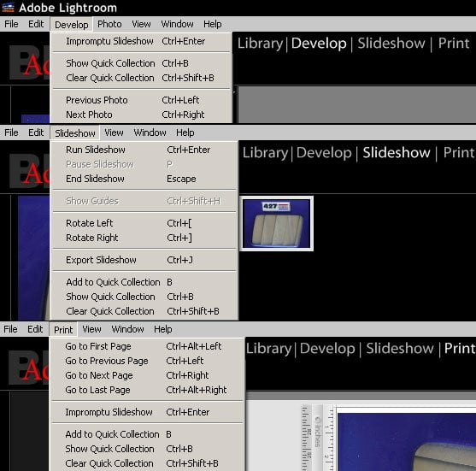Choose Run Slideshow from the Slideshow menu
Screen dimensions: 476x471
coord(144,150)
